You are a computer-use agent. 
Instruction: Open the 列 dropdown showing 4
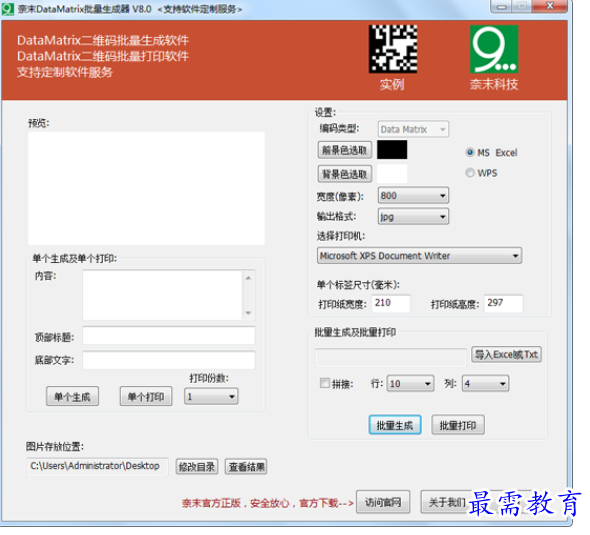pos(485,383)
